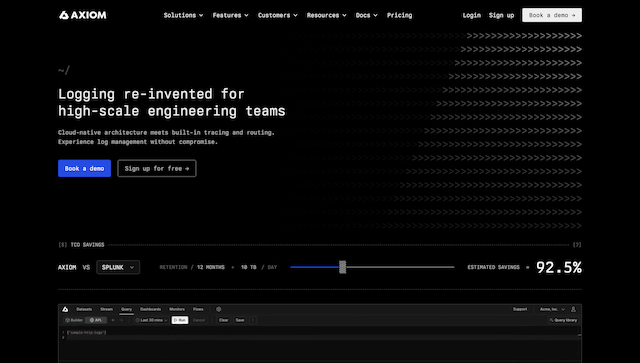Screen dimensions: 640x363
Task: Expand the Features menu
Action: tap(230, 15)
